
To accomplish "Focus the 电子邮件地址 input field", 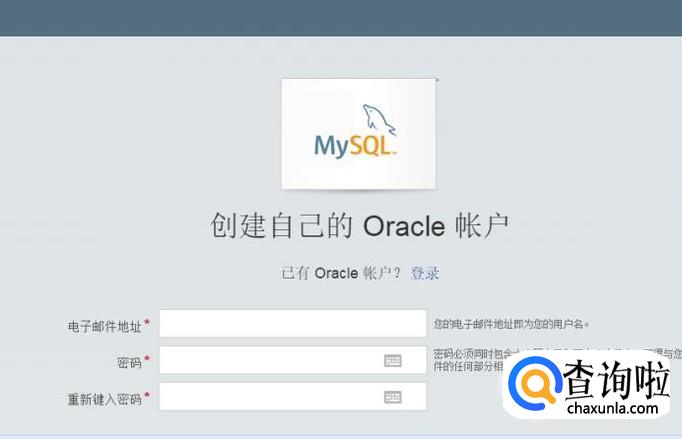I will (293, 323).
